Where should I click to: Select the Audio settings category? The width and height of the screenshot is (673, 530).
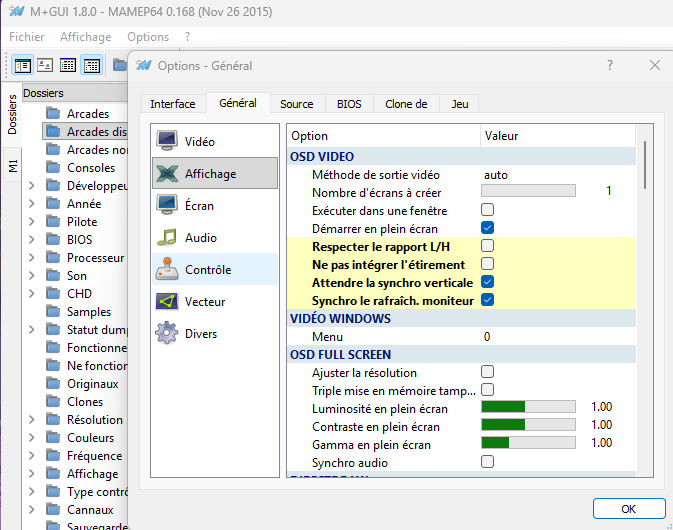coord(200,237)
